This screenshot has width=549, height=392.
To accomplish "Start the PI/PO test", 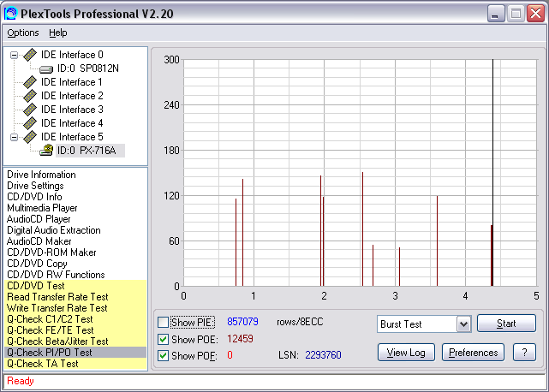I will click(x=506, y=323).
